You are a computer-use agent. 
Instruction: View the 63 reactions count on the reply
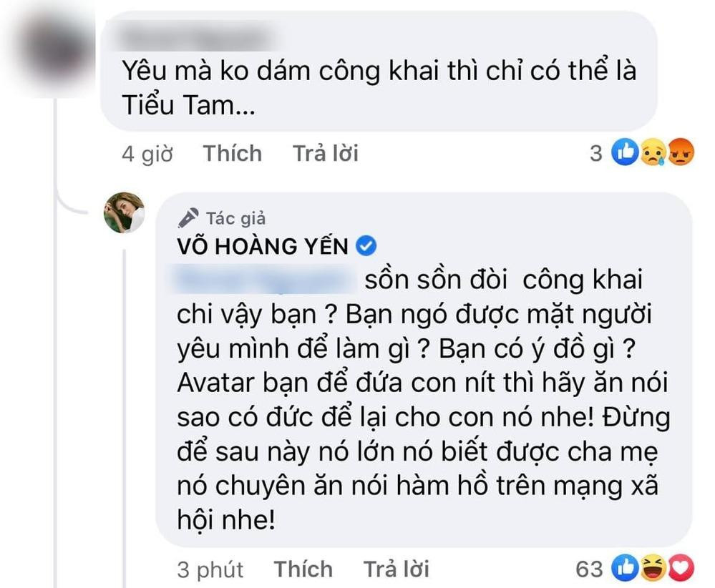coord(590,569)
